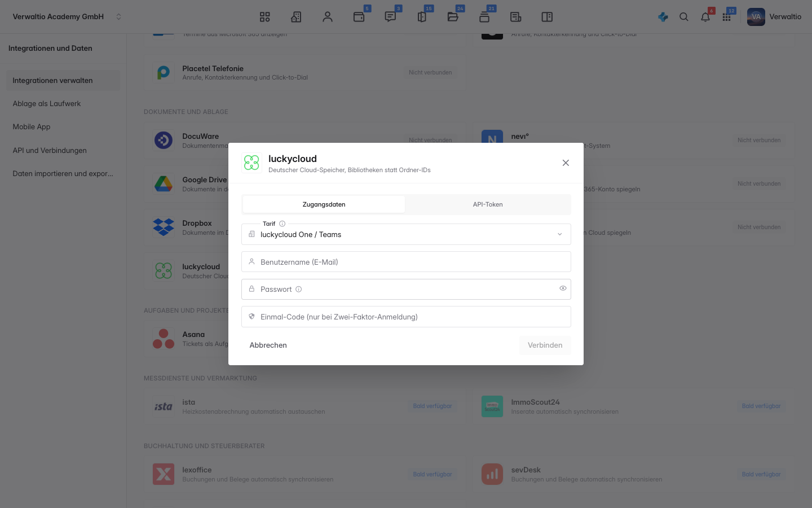The height and width of the screenshot is (508, 812).
Task: Open search via the magnifier icon
Action: (x=684, y=17)
